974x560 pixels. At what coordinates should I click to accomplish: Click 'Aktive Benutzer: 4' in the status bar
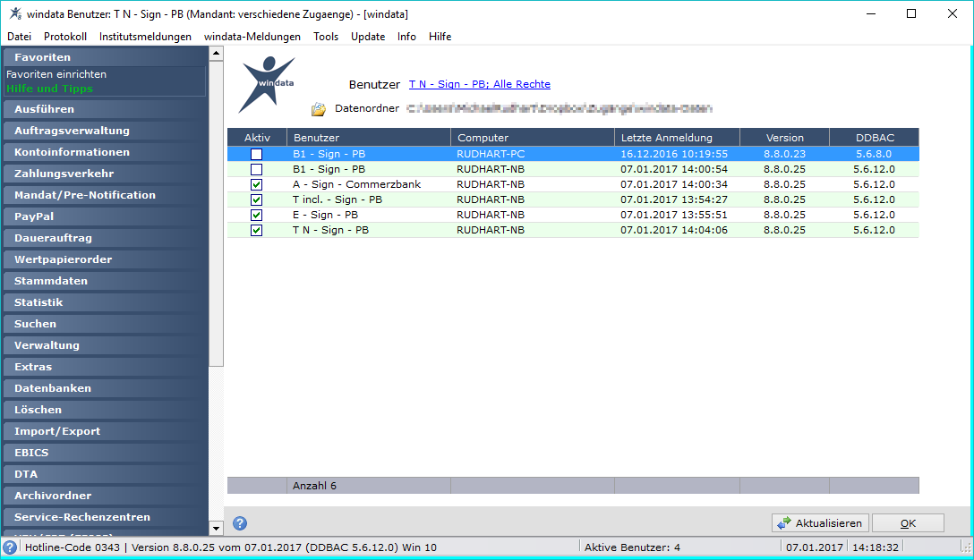click(x=632, y=547)
